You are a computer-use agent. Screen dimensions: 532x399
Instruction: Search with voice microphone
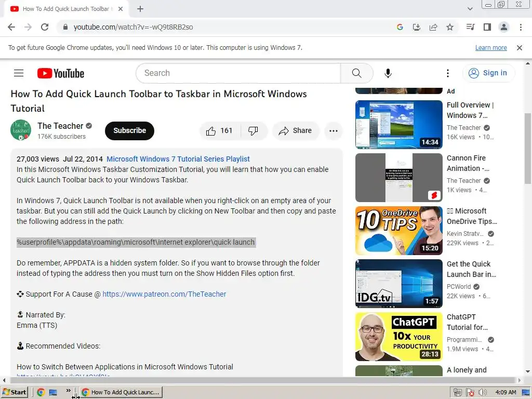388,73
